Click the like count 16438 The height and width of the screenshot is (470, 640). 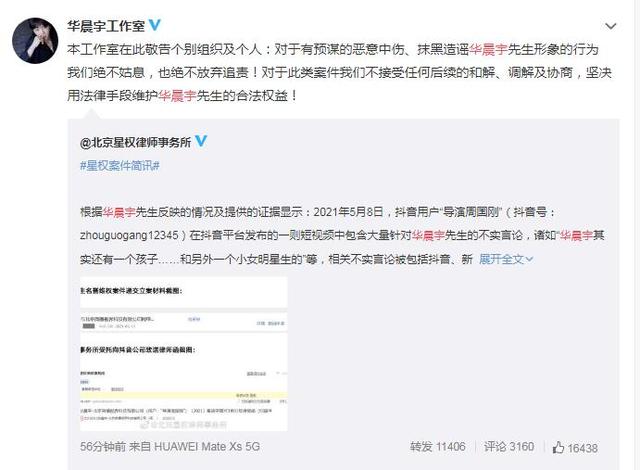click(x=582, y=448)
